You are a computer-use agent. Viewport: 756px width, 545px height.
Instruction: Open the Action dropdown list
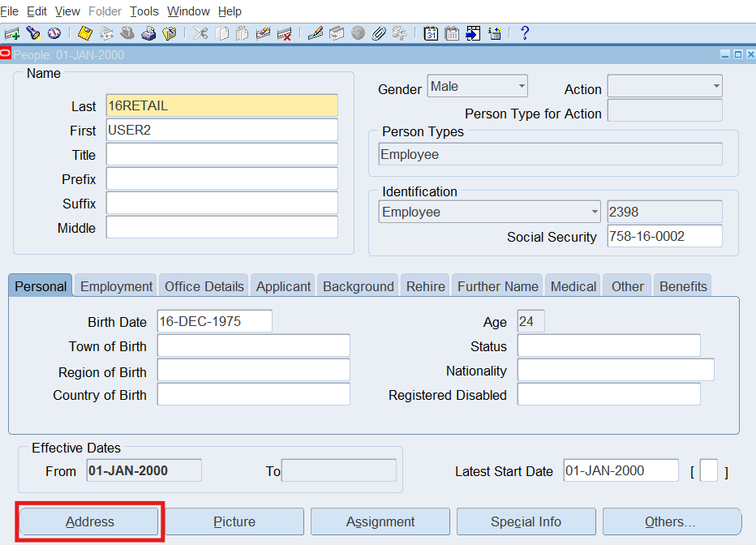715,86
